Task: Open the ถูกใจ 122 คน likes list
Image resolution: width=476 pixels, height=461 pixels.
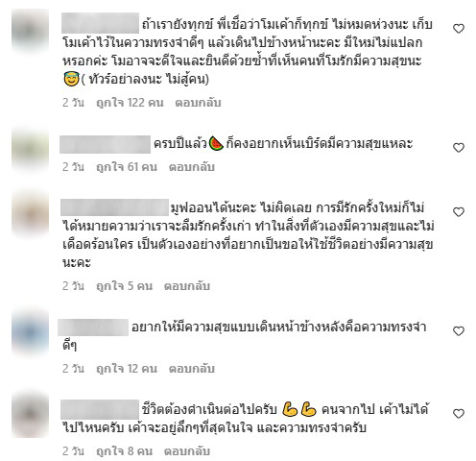Action: pos(130,103)
